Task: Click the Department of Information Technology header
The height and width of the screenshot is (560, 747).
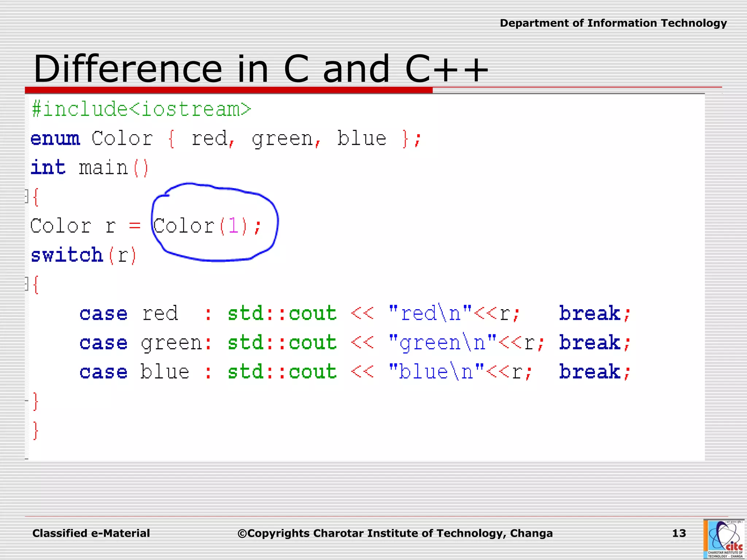Action: point(613,23)
